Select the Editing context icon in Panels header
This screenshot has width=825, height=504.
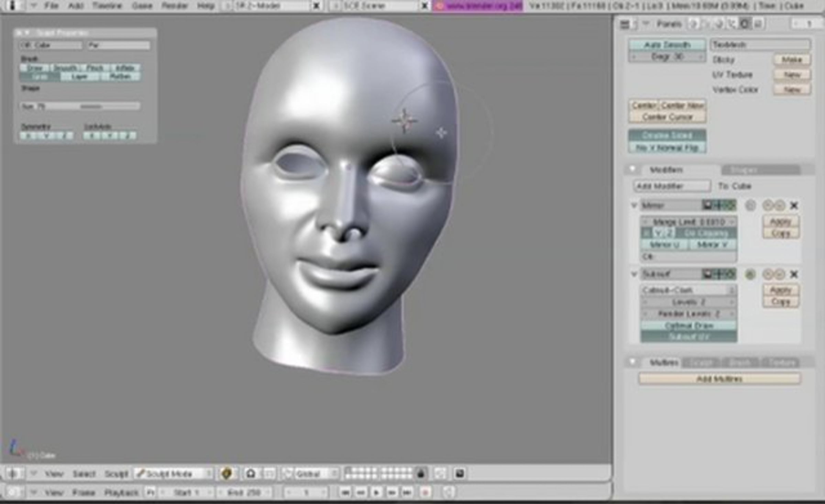click(744, 24)
